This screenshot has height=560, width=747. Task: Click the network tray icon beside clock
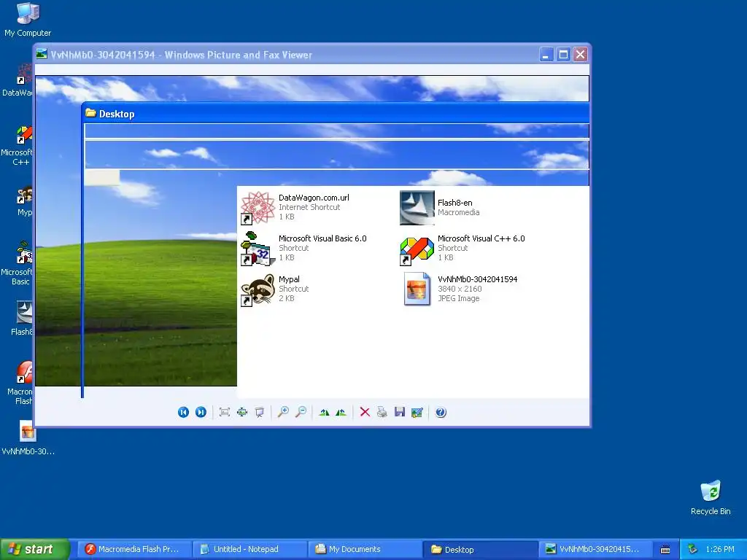(693, 550)
